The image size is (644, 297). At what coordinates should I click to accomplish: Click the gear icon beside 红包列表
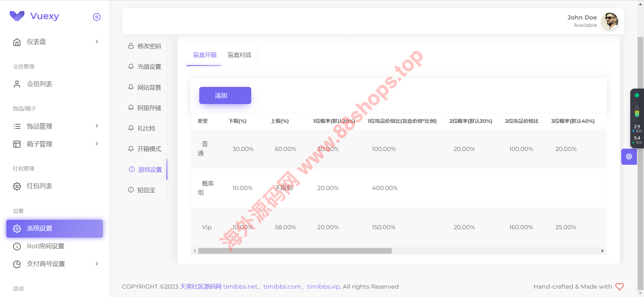point(17,186)
